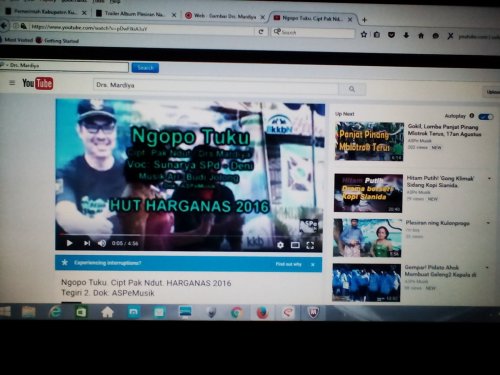
Task: Select the Ngopo Tuku Cipt Pak Ndut tab
Action: [x=313, y=18]
